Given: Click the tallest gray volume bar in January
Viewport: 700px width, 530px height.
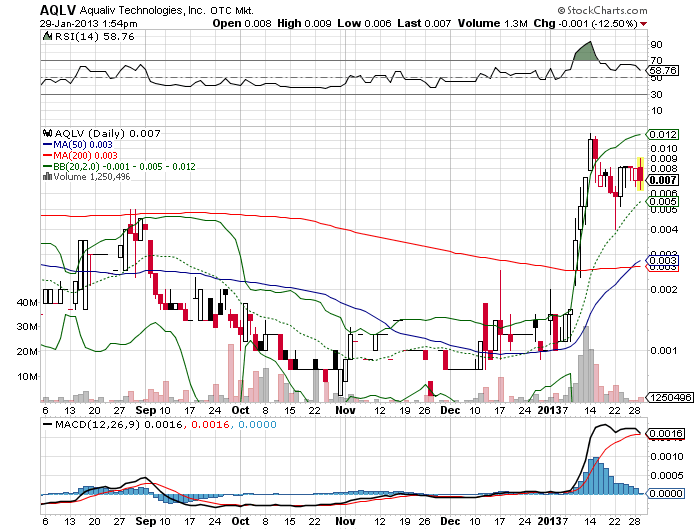Looking at the screenshot, I should tap(586, 364).
